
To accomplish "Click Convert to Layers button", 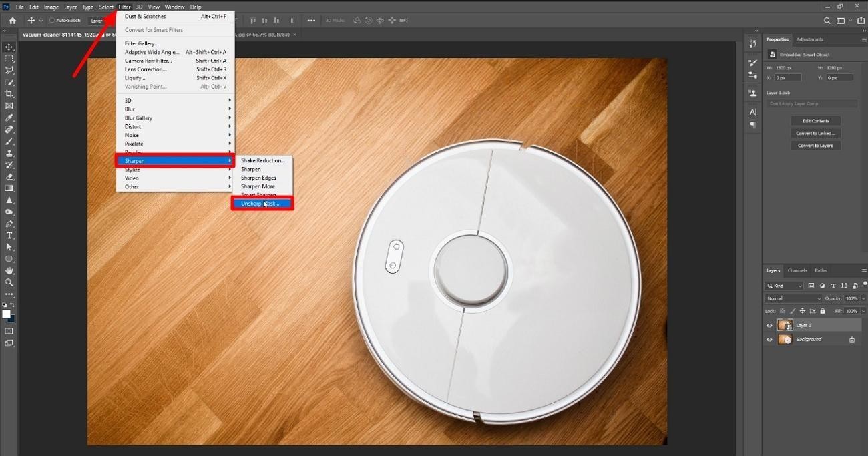I will pyautogui.click(x=815, y=145).
